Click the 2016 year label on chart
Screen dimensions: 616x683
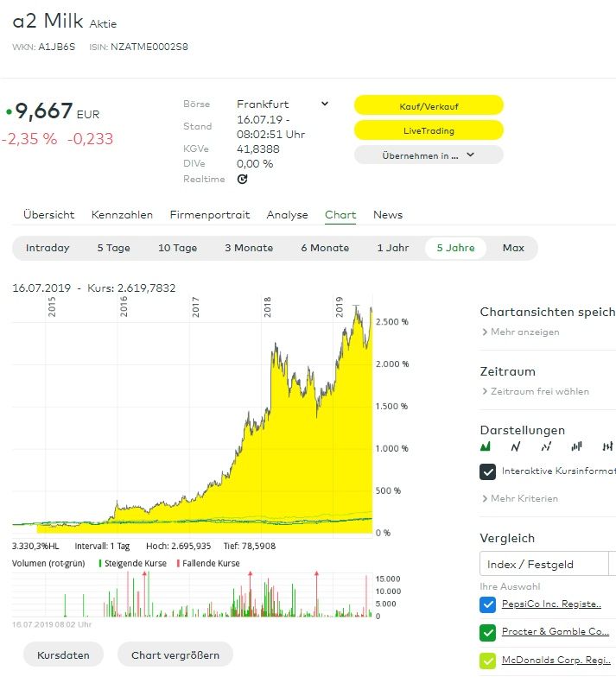click(124, 307)
